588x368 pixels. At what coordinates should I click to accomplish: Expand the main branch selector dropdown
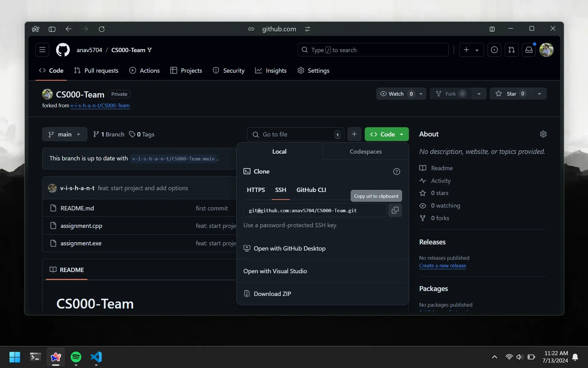[65, 134]
